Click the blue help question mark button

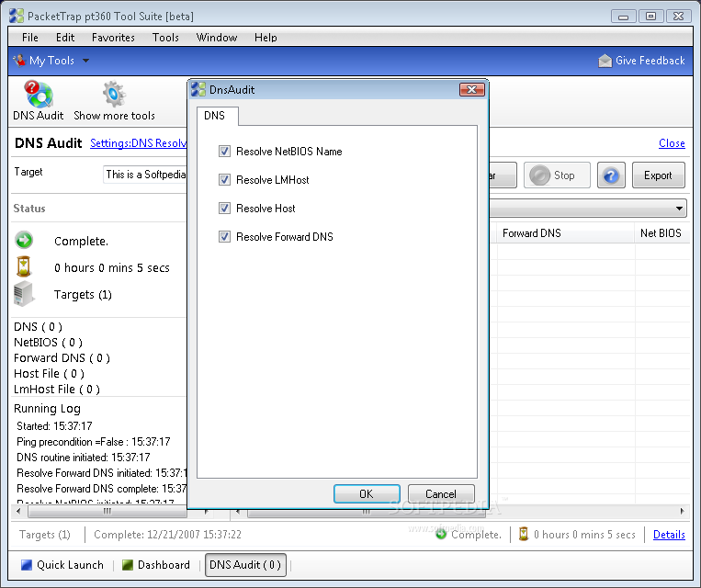[611, 175]
